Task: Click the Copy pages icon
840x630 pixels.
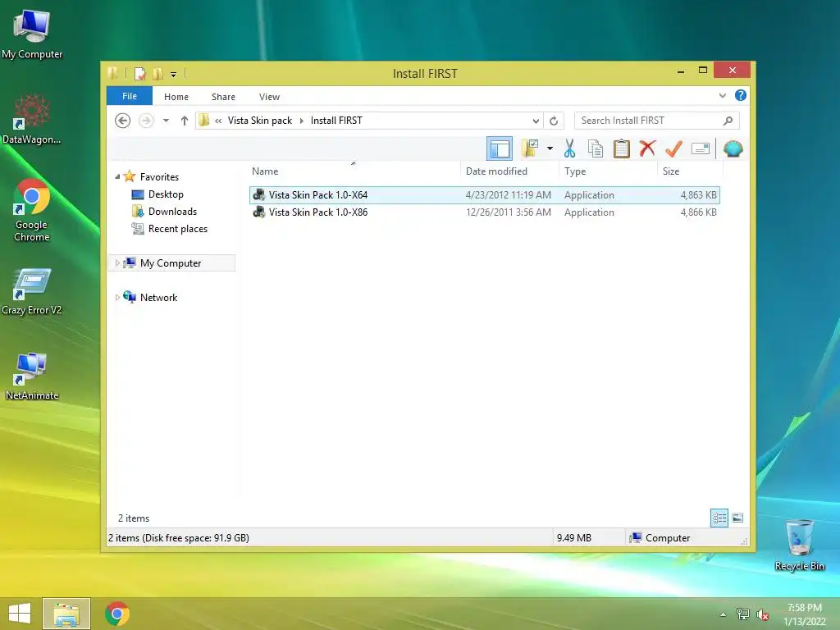Action: [596, 148]
